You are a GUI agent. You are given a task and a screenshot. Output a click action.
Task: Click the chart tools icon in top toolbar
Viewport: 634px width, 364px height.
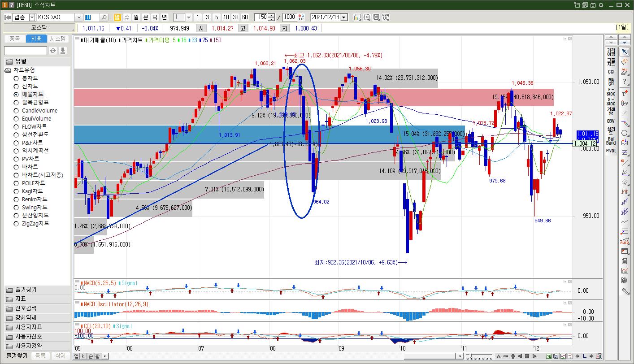[386, 17]
